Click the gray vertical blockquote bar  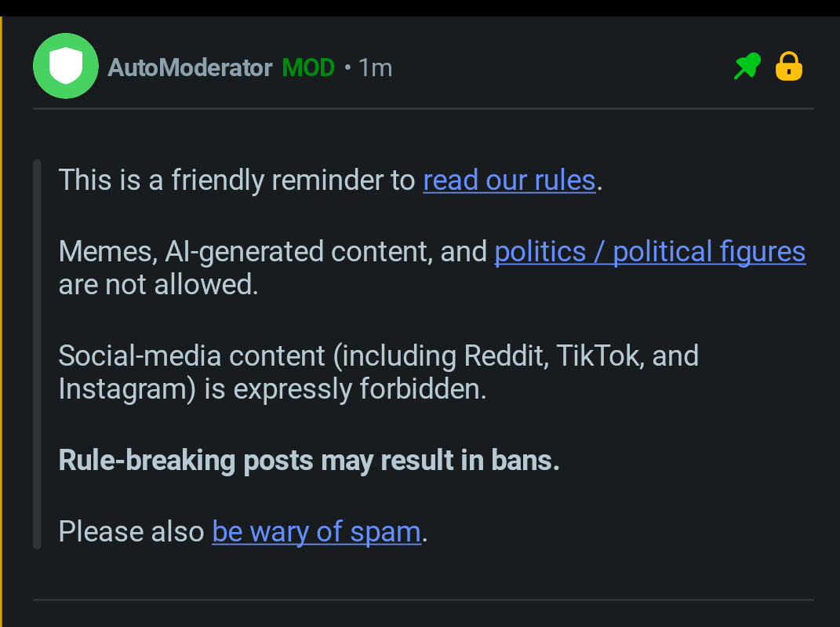point(37,355)
